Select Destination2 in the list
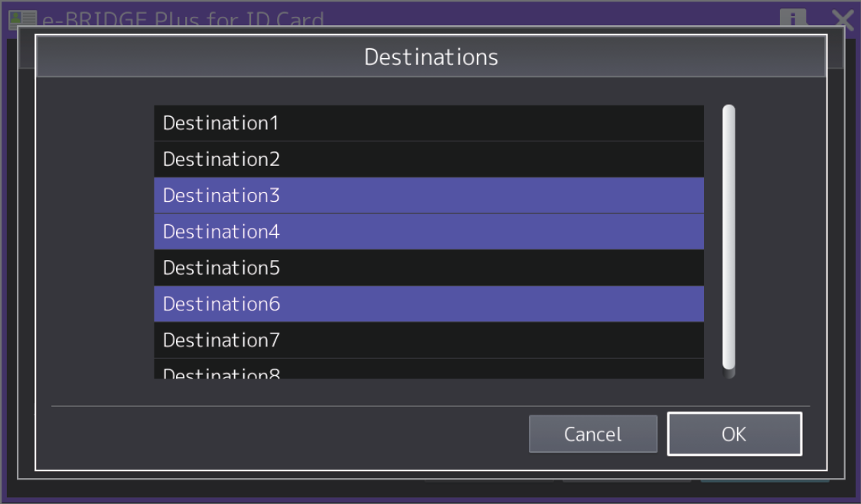 click(x=429, y=159)
